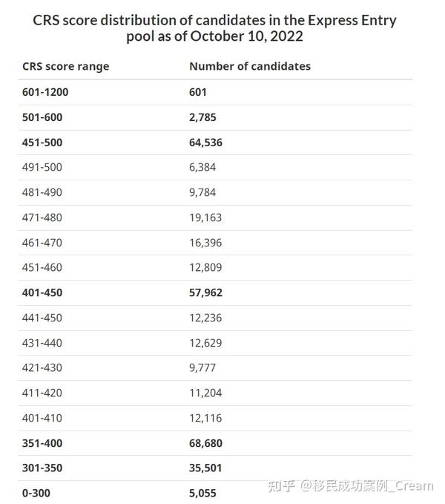The width and height of the screenshot is (445, 504).
Task: Click the "Number of candidates" column header
Action: (x=249, y=66)
